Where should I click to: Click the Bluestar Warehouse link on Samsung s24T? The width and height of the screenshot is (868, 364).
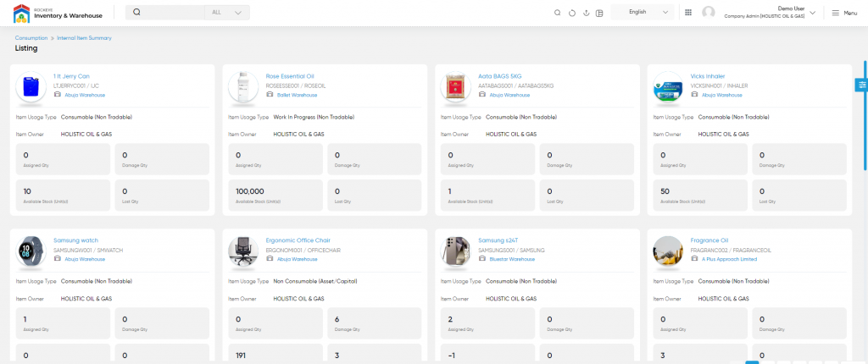tap(511, 259)
